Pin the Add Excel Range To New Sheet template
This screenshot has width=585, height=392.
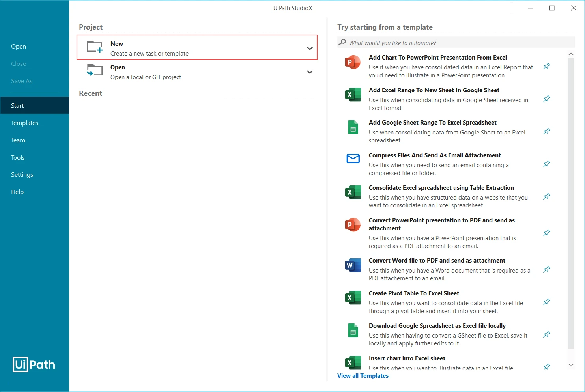click(x=547, y=99)
